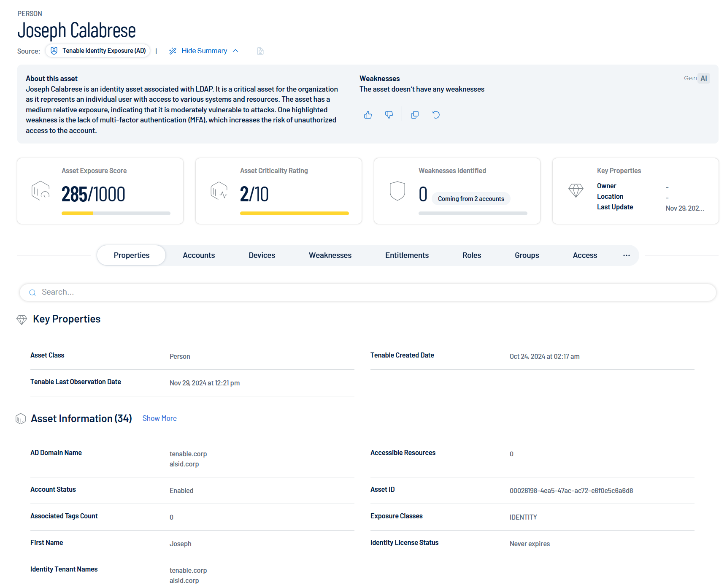Open the Groups tab

[x=527, y=255]
